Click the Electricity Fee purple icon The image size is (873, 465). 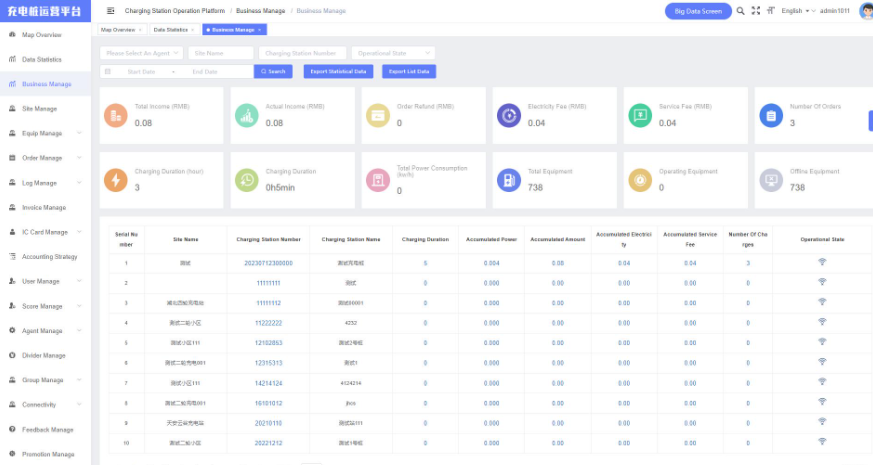[508, 116]
